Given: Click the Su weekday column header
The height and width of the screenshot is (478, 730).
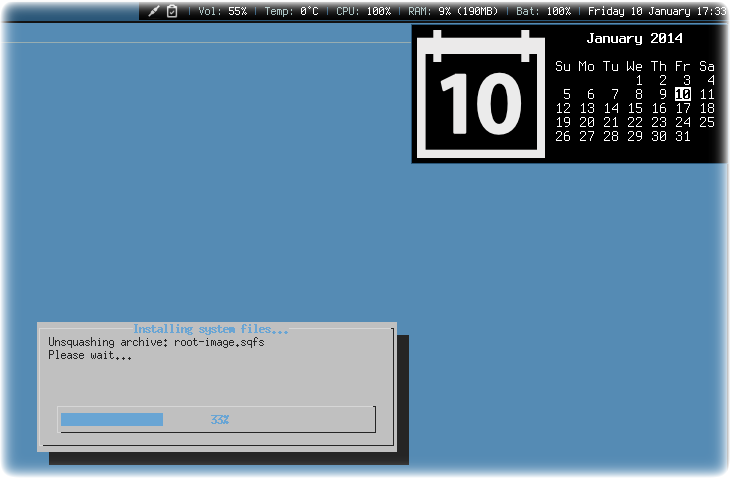Looking at the screenshot, I should click(562, 67).
